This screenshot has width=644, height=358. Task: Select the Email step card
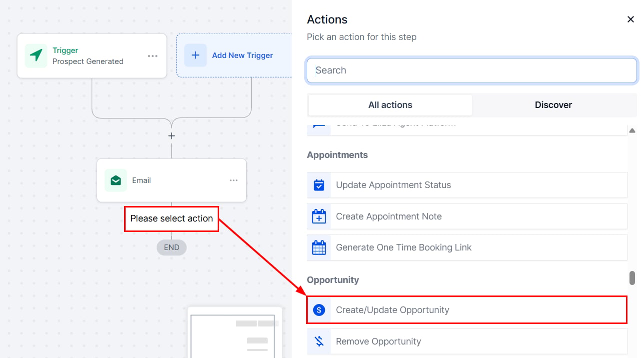(x=172, y=180)
